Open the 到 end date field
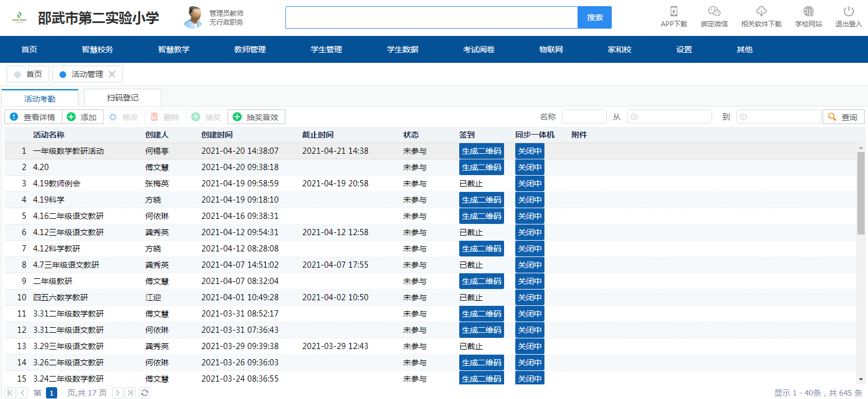This screenshot has width=868, height=399. [x=779, y=117]
